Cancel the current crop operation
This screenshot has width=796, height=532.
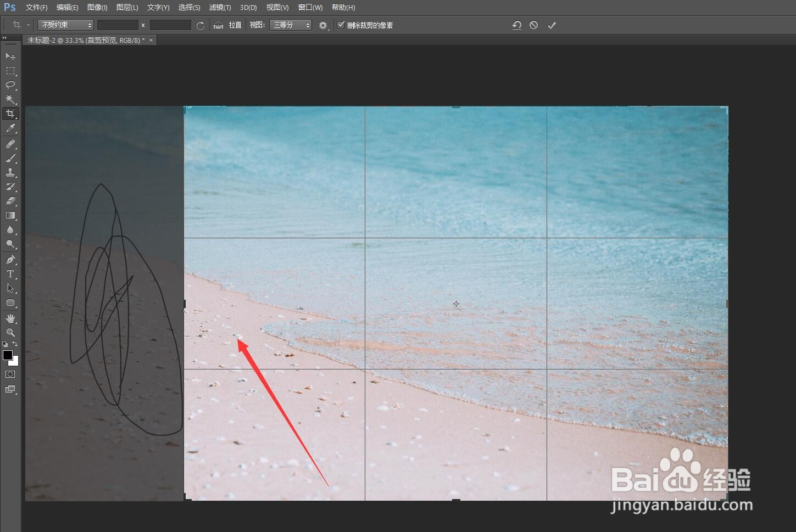point(533,25)
